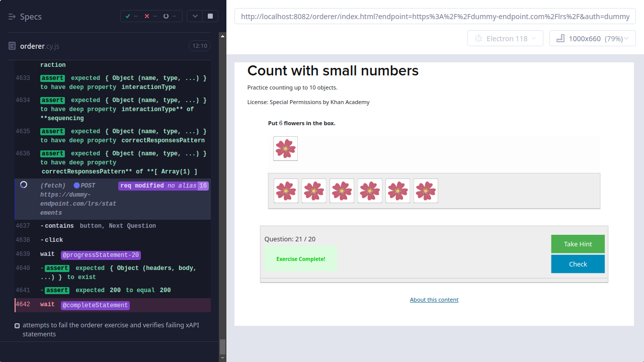Click the pending tests spinner icon
This screenshot has height=362, width=644.
[x=166, y=16]
